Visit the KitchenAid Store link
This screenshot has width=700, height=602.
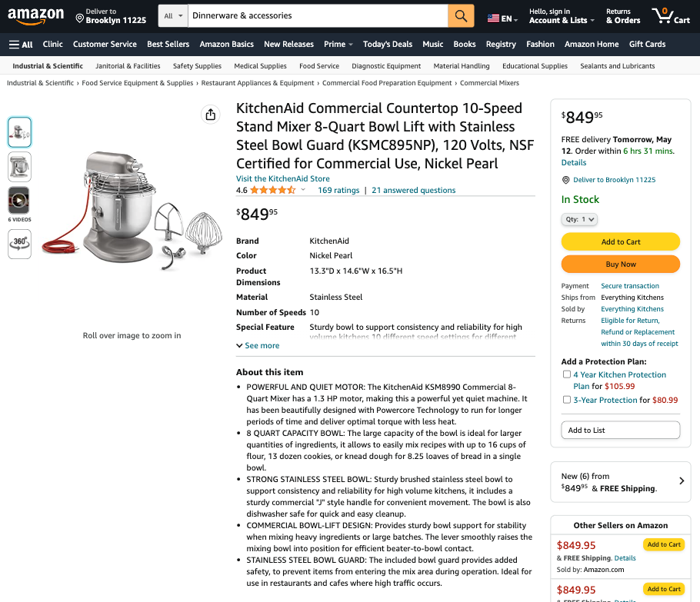283,178
